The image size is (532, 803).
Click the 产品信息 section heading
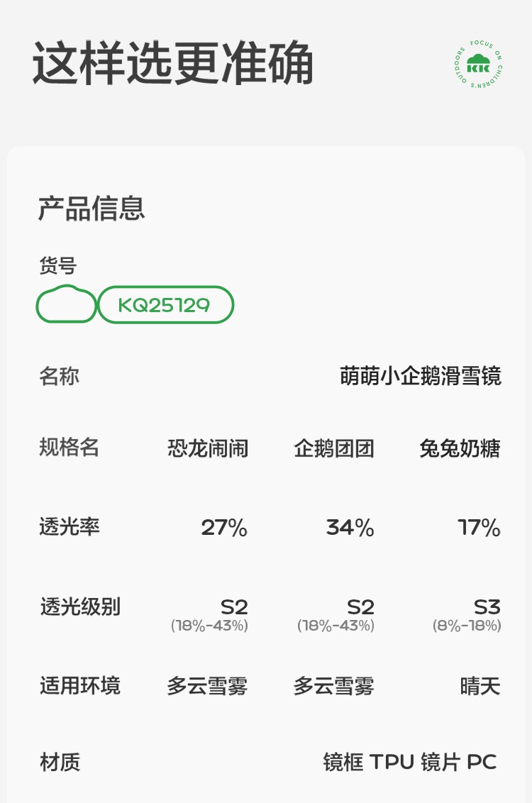tap(92, 209)
